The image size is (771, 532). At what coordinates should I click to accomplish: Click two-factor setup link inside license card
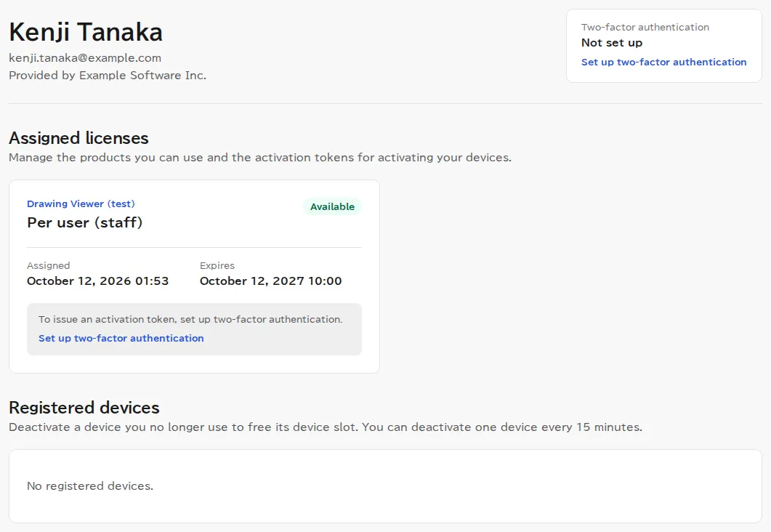(121, 338)
